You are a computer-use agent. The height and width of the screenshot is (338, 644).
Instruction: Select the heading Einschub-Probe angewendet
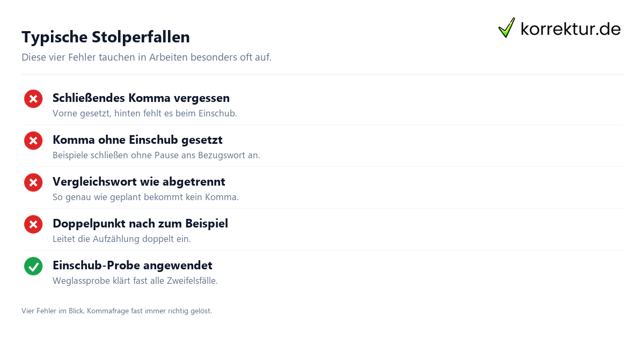click(x=133, y=266)
